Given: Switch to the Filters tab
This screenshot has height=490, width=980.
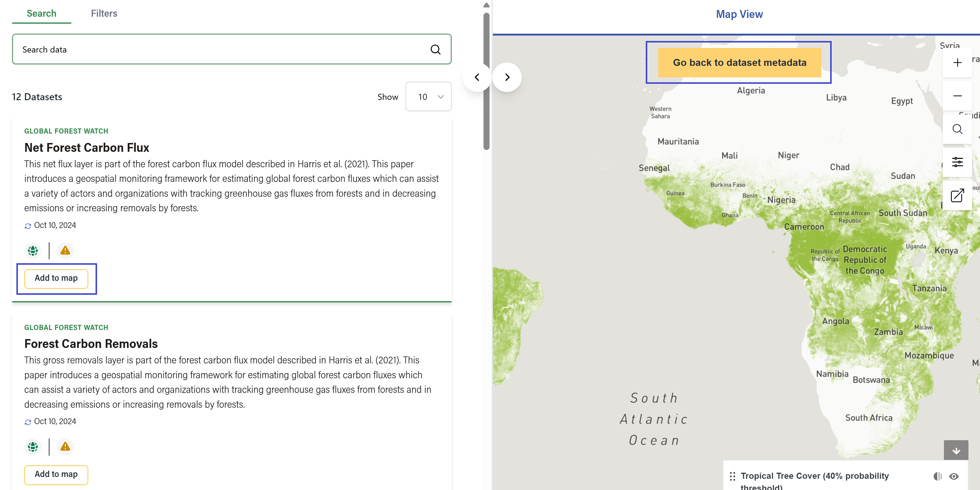Looking at the screenshot, I should click(x=104, y=13).
